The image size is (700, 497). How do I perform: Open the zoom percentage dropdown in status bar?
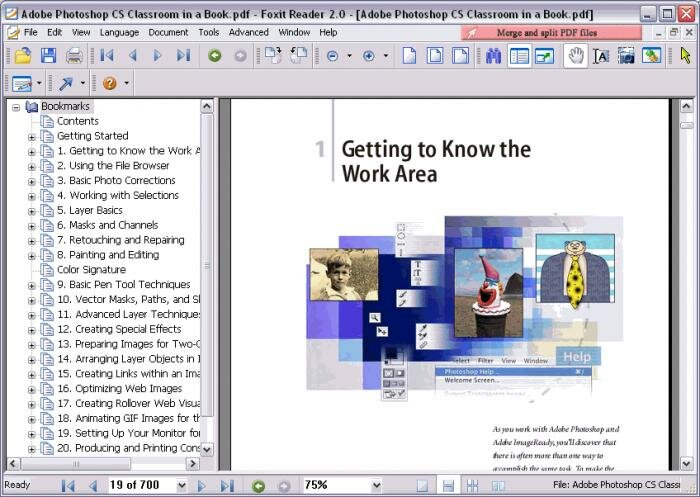point(376,485)
